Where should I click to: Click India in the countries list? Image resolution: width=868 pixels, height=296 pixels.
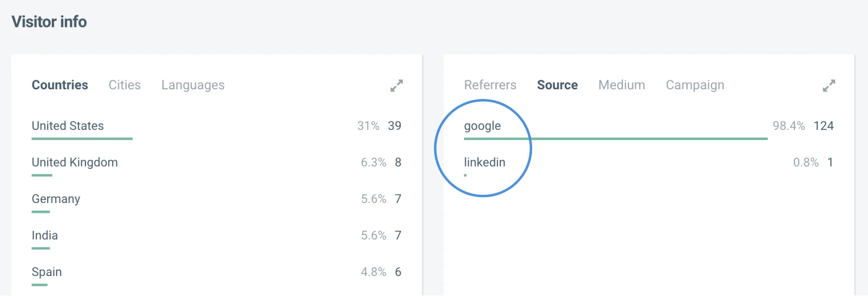(45, 235)
